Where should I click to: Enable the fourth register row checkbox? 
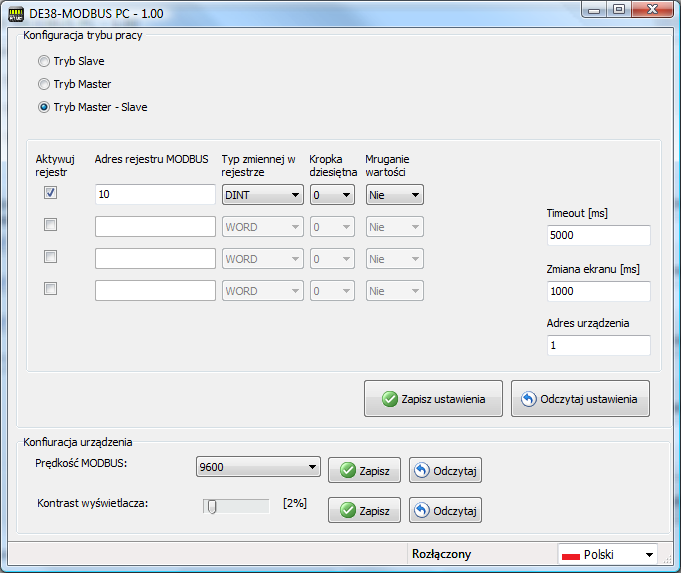(x=50, y=288)
